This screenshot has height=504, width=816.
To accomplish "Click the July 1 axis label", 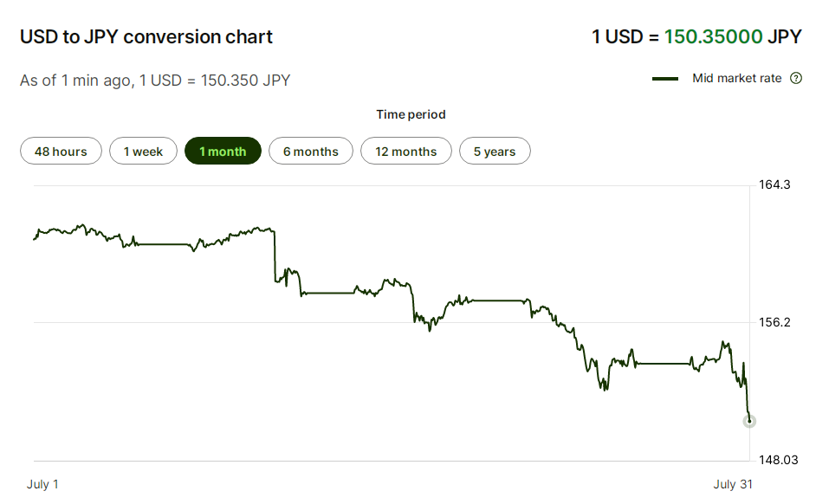I will (x=43, y=484).
